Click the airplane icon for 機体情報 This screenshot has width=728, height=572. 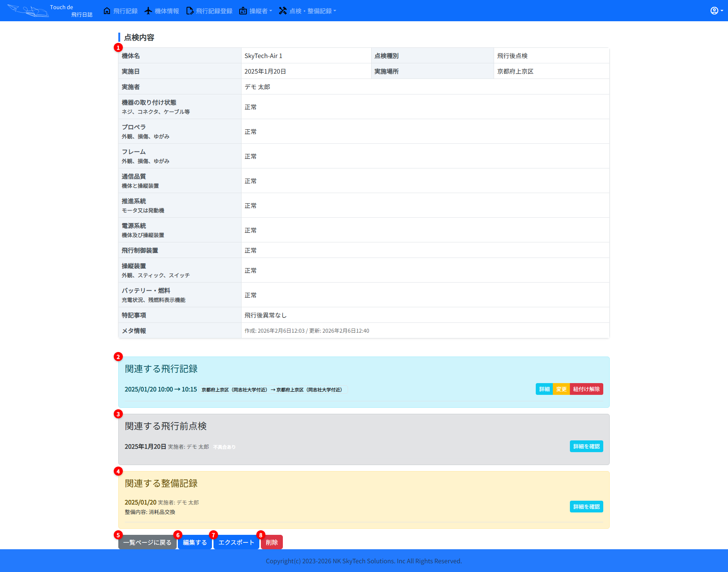pos(148,11)
